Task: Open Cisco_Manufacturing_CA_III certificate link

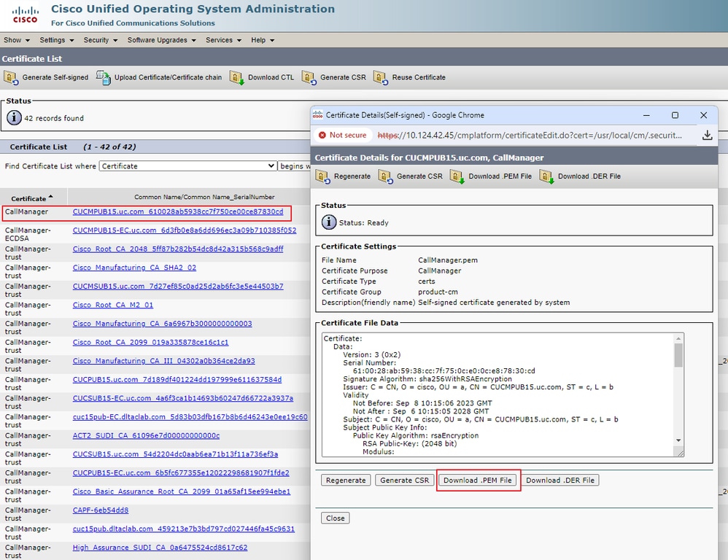Action: coord(163,361)
